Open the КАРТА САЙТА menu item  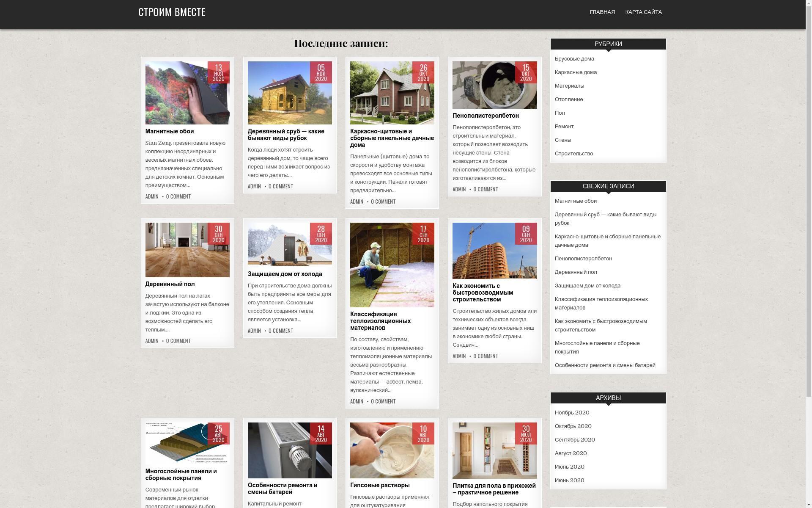tap(643, 12)
